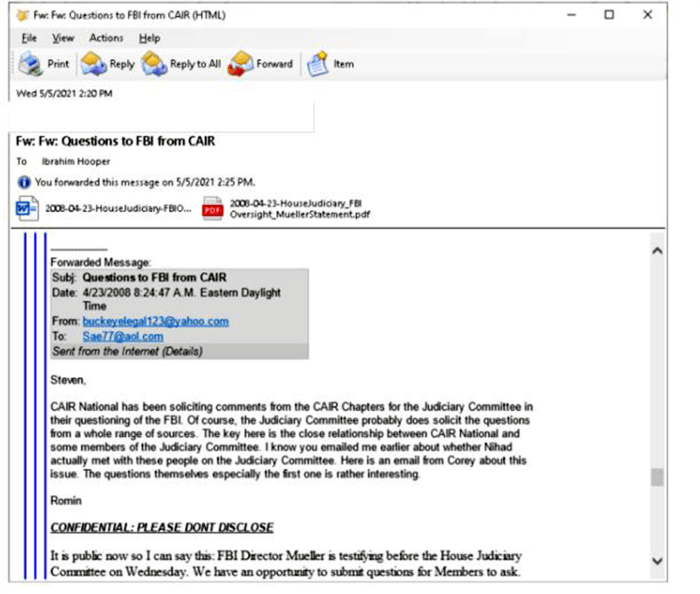Open buckeyelegal123@yahoo.com sender link
The height and width of the screenshot is (594, 700).
click(156, 321)
